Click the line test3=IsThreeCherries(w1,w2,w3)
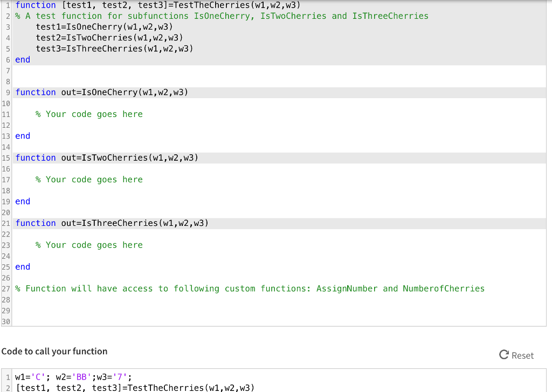 114,49
